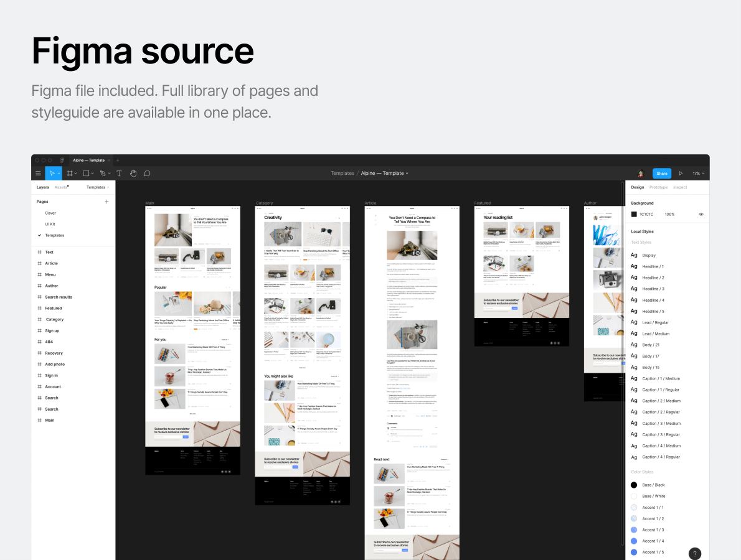Expand the Frame tool options chevron
741x560 pixels.
[x=75, y=174]
